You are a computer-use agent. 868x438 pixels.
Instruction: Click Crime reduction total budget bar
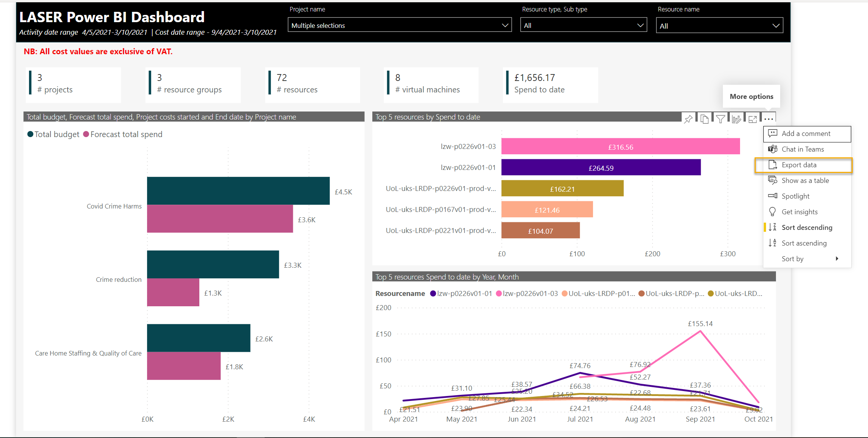click(213, 264)
